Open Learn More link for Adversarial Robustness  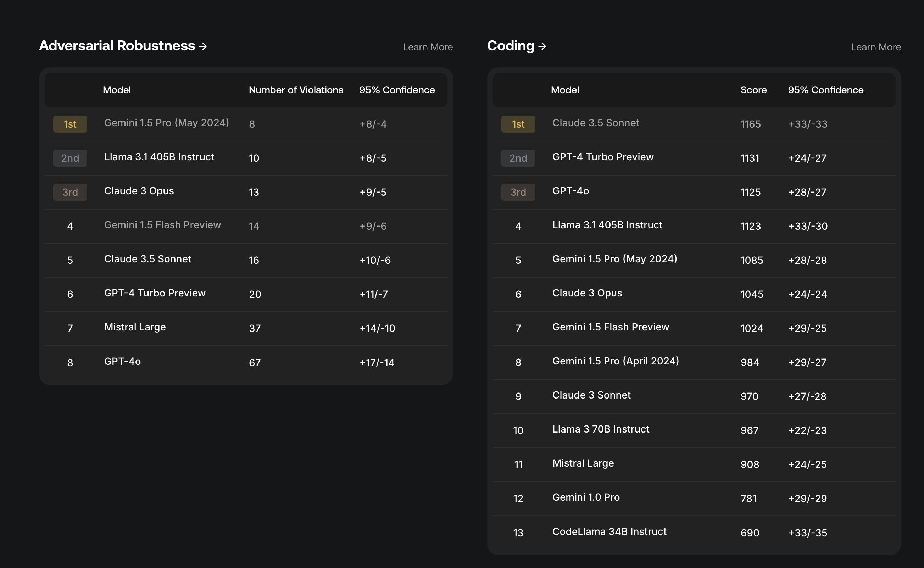point(428,48)
